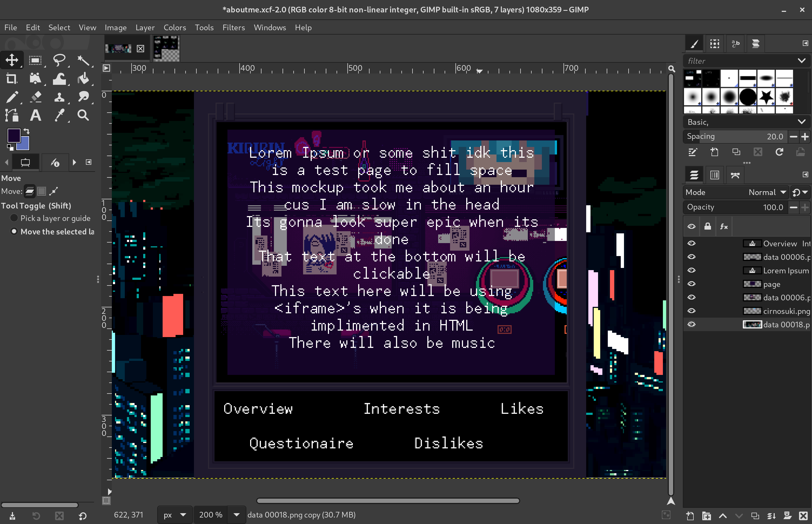Screen dimensions: 812x524
Task: Open the brush editor icon
Action: point(693,152)
